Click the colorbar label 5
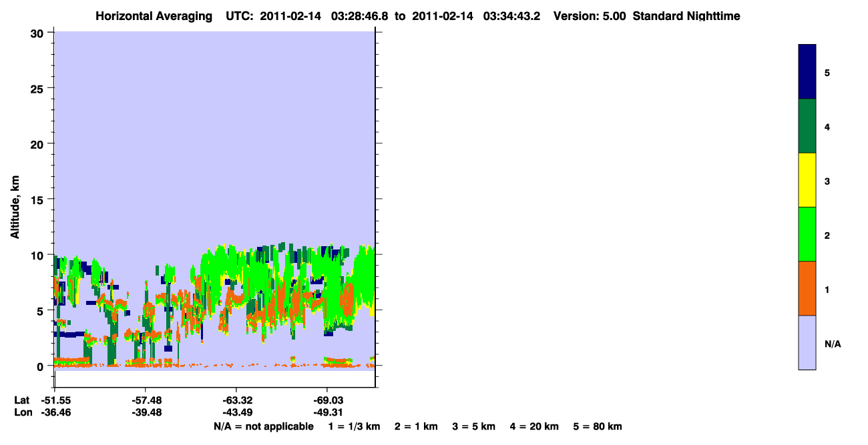This screenshot has width=868, height=445. tap(827, 72)
